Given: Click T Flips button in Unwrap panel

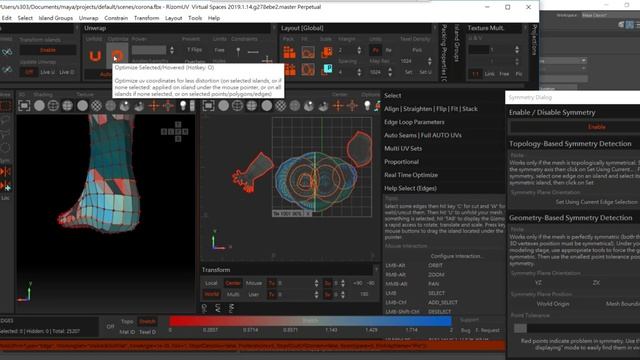Looking at the screenshot, I should point(194,50).
